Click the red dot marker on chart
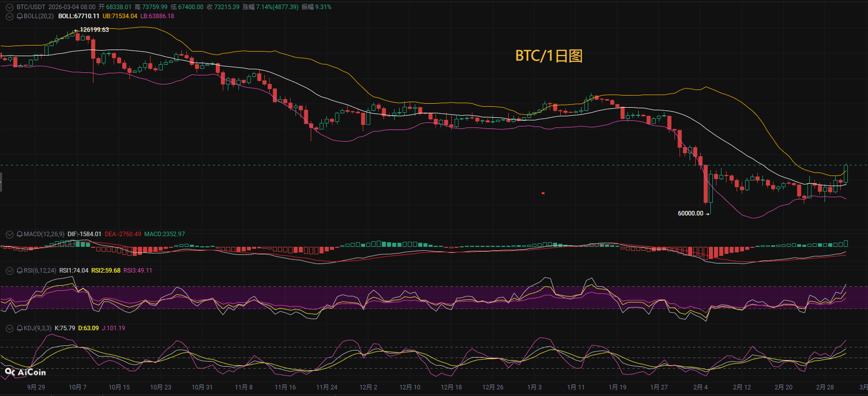The image size is (868, 396). click(x=543, y=193)
